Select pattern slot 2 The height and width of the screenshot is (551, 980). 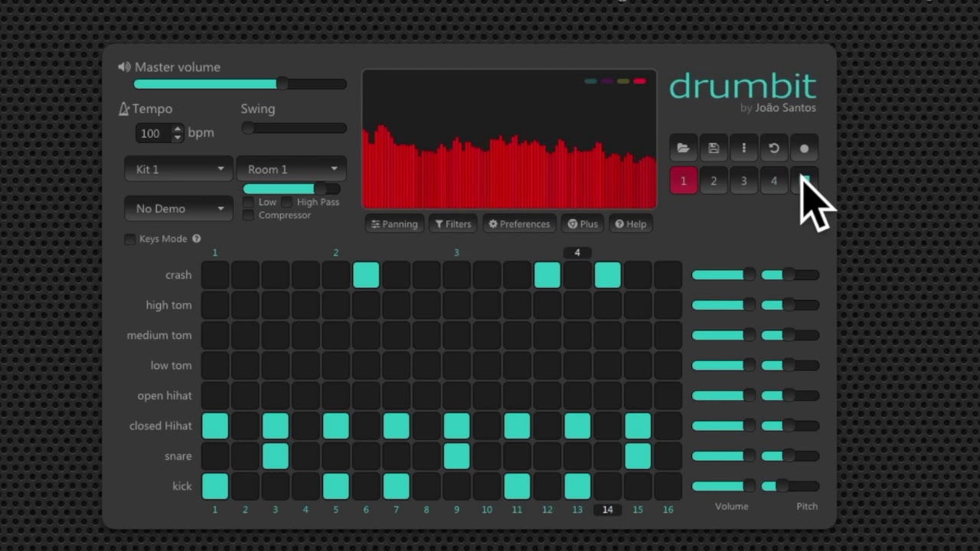(x=714, y=181)
